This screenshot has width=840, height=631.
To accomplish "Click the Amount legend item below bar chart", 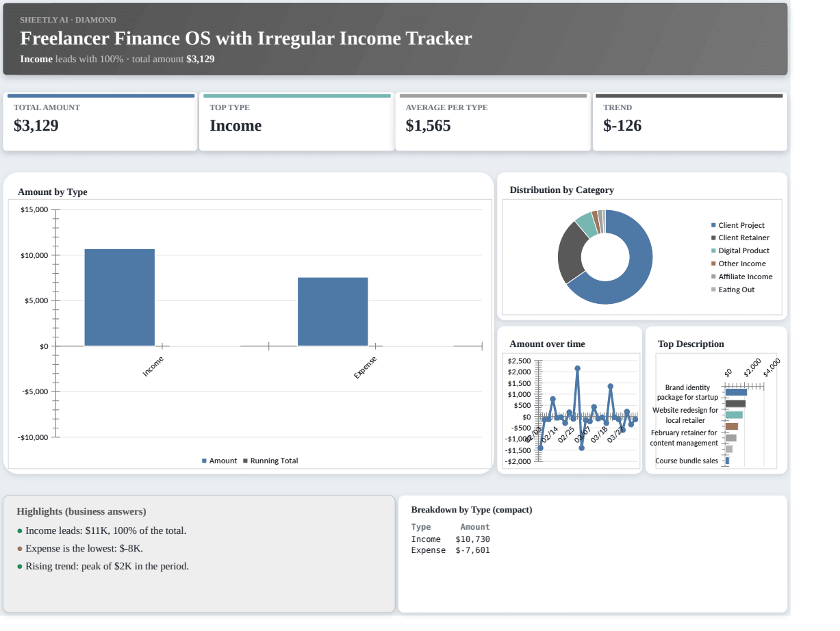I will click(x=219, y=461).
